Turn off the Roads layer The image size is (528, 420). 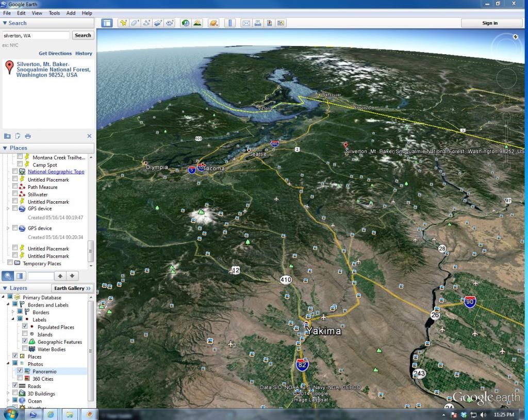[15, 385]
